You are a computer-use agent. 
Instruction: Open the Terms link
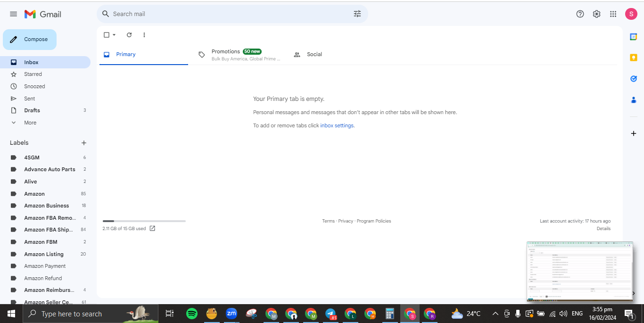coord(328,221)
